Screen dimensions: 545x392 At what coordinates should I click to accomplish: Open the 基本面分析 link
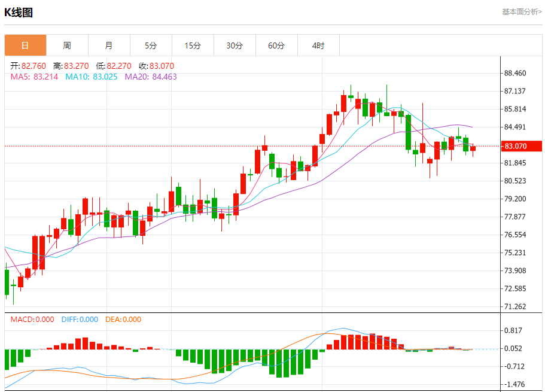[x=522, y=12]
